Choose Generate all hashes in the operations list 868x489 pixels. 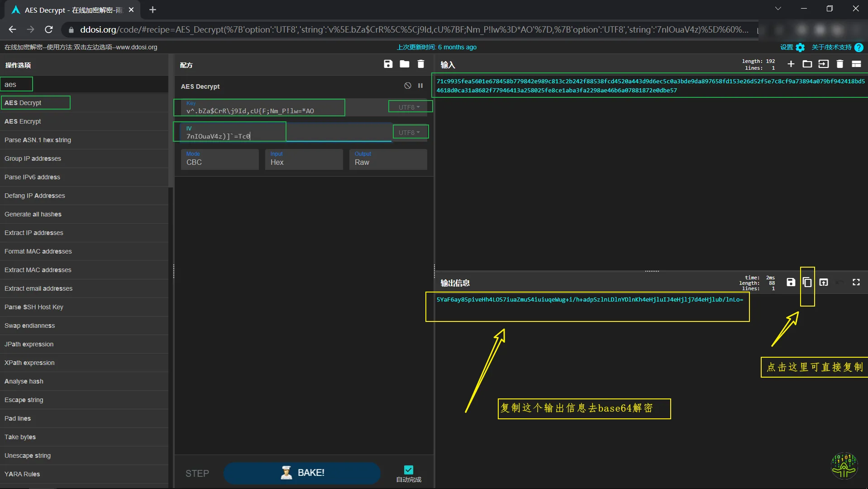pyautogui.click(x=33, y=214)
